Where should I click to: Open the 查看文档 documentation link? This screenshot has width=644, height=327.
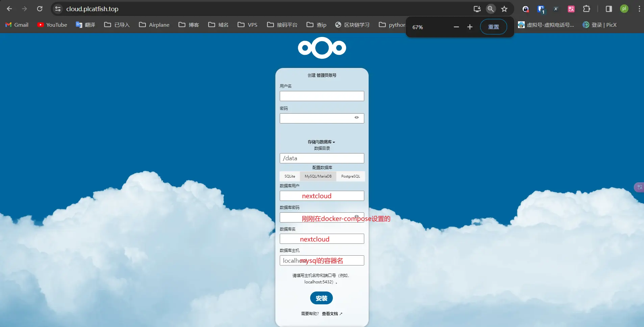tap(332, 314)
